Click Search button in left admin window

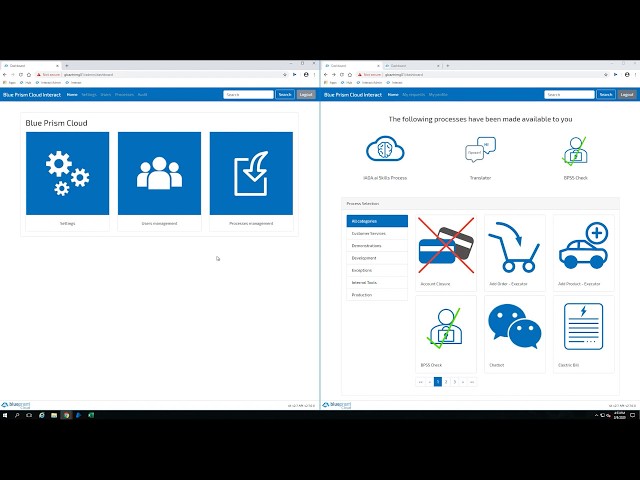tap(285, 95)
